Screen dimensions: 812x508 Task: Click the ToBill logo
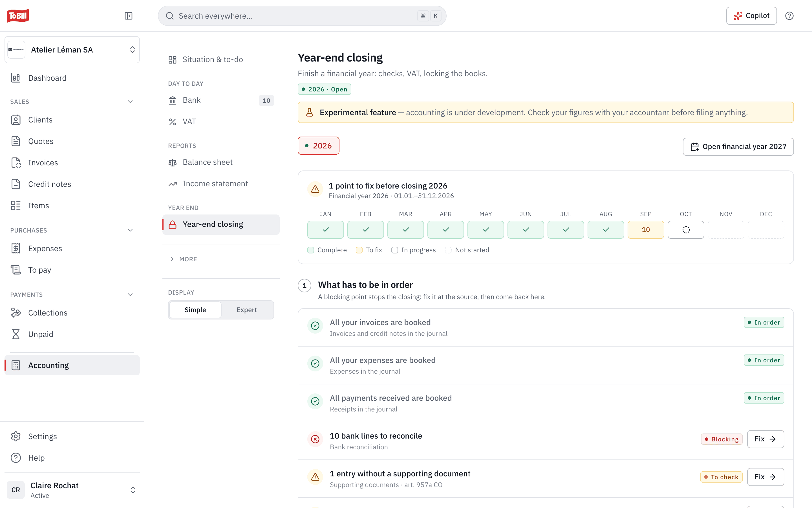(x=18, y=16)
